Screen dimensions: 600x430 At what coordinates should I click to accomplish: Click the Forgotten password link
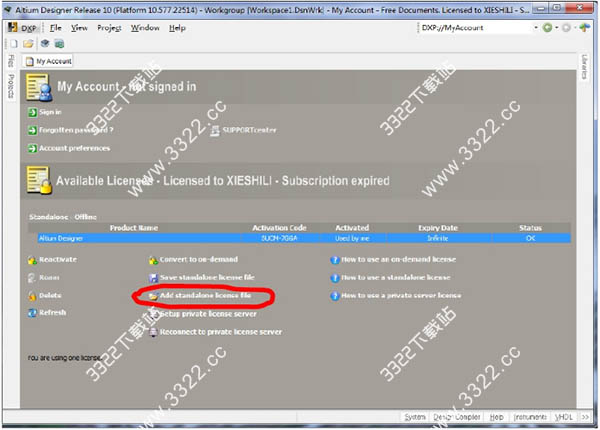pyautogui.click(x=76, y=130)
